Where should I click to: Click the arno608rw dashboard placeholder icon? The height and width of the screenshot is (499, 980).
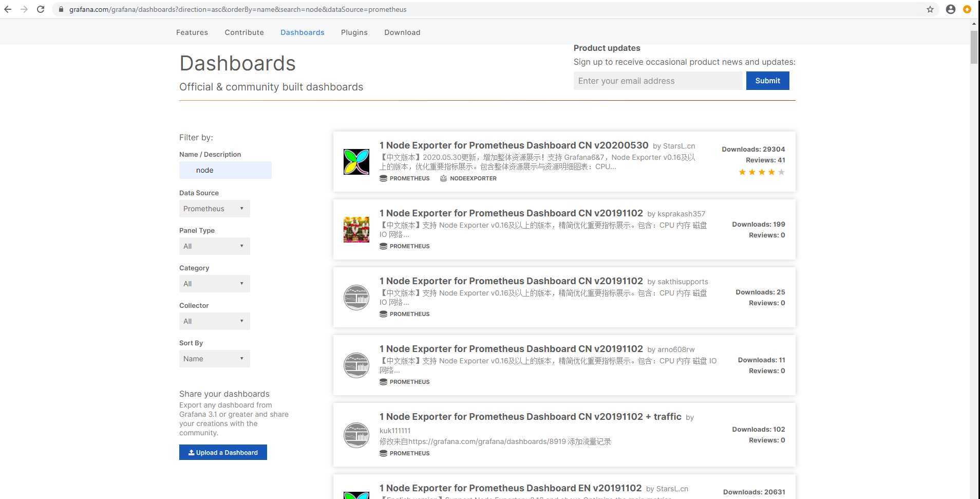coord(356,365)
